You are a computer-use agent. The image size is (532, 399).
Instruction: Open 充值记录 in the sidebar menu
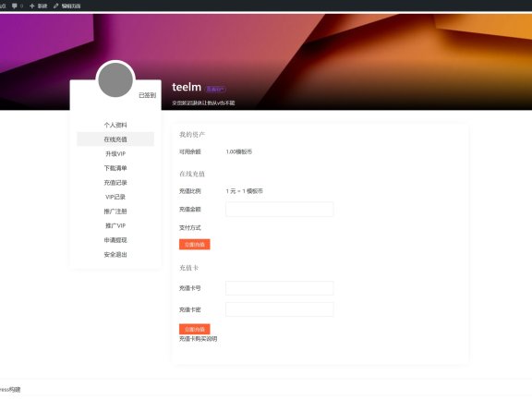point(115,183)
